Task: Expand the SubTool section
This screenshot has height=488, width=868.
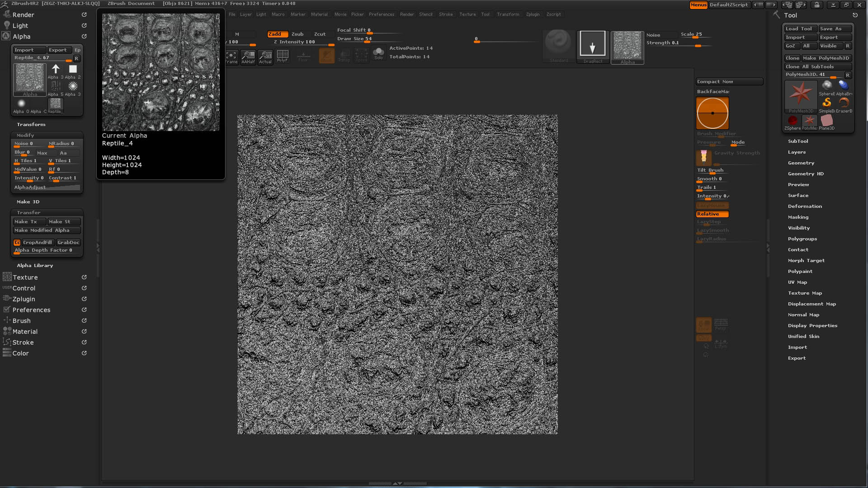Action: coord(798,141)
